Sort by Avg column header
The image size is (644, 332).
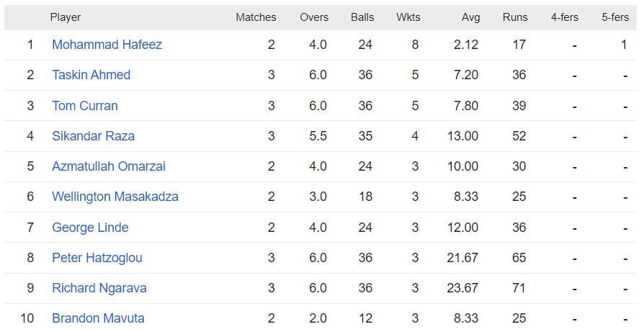[x=470, y=17]
